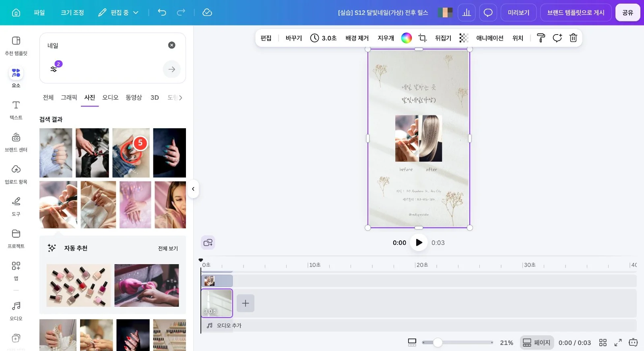Go to the Canva home icon
The width and height of the screenshot is (644, 351).
(x=16, y=12)
